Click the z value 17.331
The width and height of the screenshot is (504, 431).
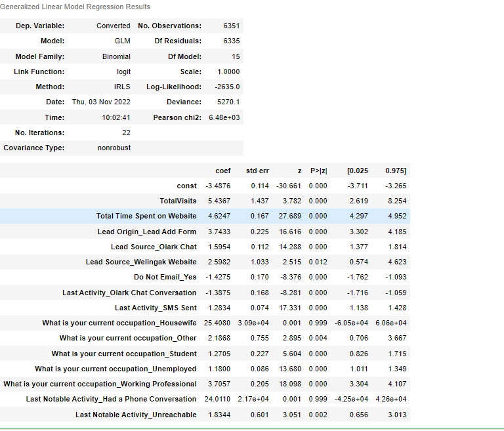pos(290,308)
